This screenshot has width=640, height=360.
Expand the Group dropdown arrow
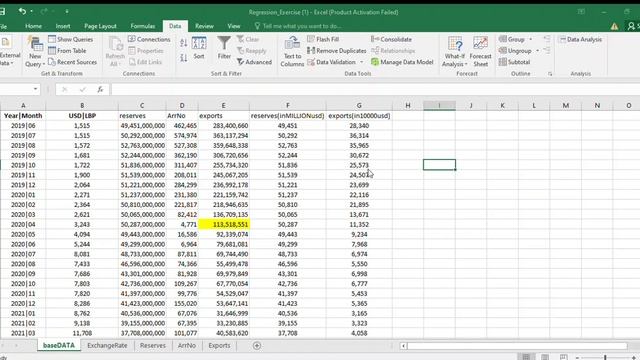pyautogui.click(x=531, y=39)
